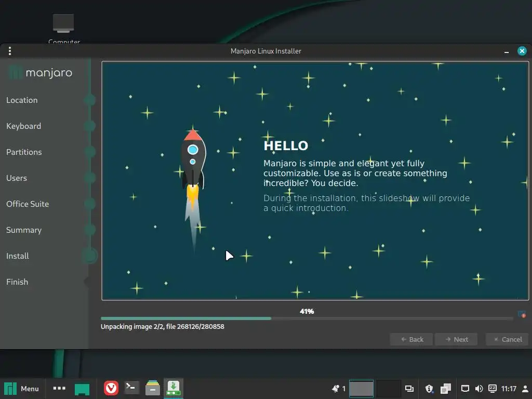Select the Install step
Image resolution: width=532 pixels, height=399 pixels.
pos(17,256)
